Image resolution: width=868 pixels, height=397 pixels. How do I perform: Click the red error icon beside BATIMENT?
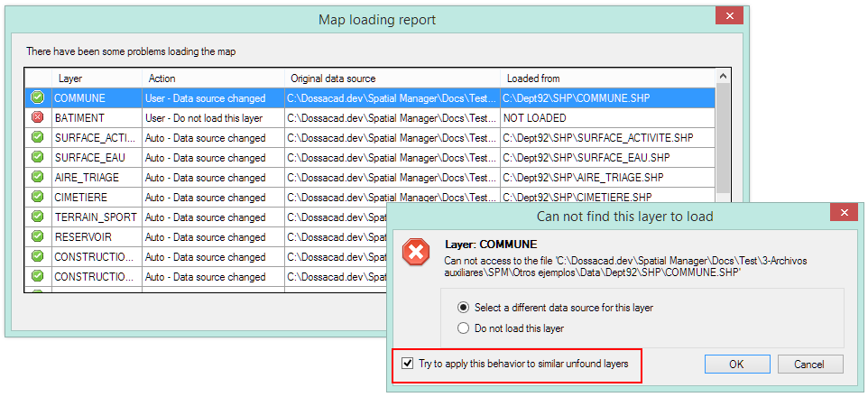[x=37, y=117]
